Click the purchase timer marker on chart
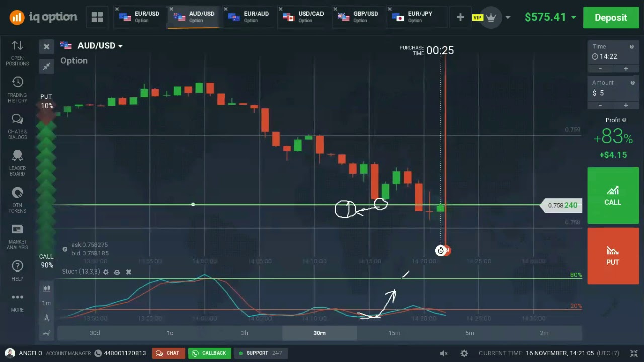Viewport: 644px width, 362px height. 441,250
